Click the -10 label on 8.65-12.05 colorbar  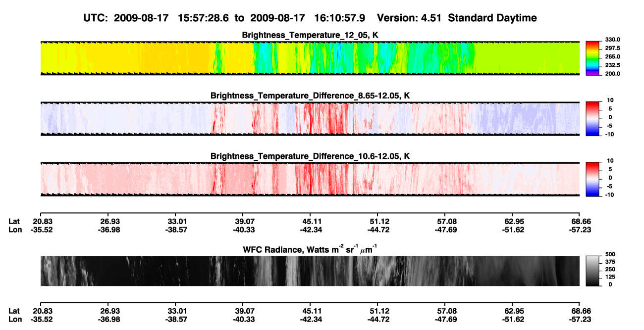click(x=610, y=134)
